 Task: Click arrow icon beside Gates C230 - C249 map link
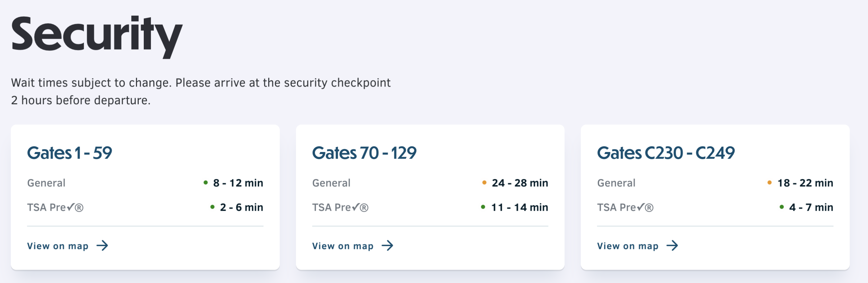pyautogui.click(x=672, y=245)
